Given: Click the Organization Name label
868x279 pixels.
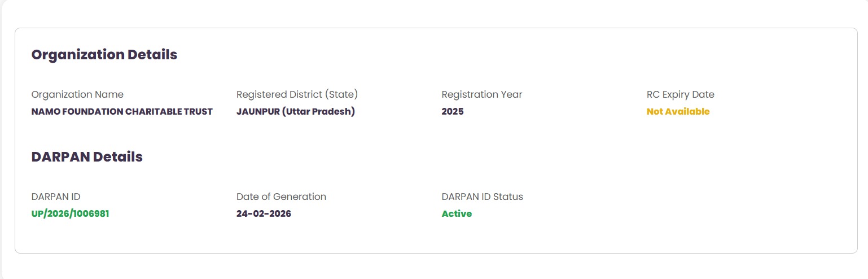Looking at the screenshot, I should tap(77, 94).
